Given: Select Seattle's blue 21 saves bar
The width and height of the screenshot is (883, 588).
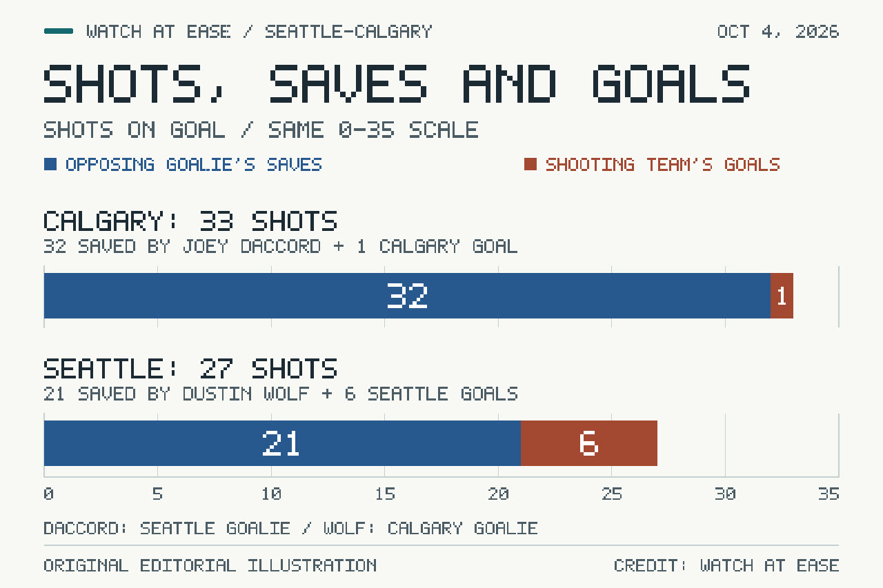Looking at the screenshot, I should [282, 443].
